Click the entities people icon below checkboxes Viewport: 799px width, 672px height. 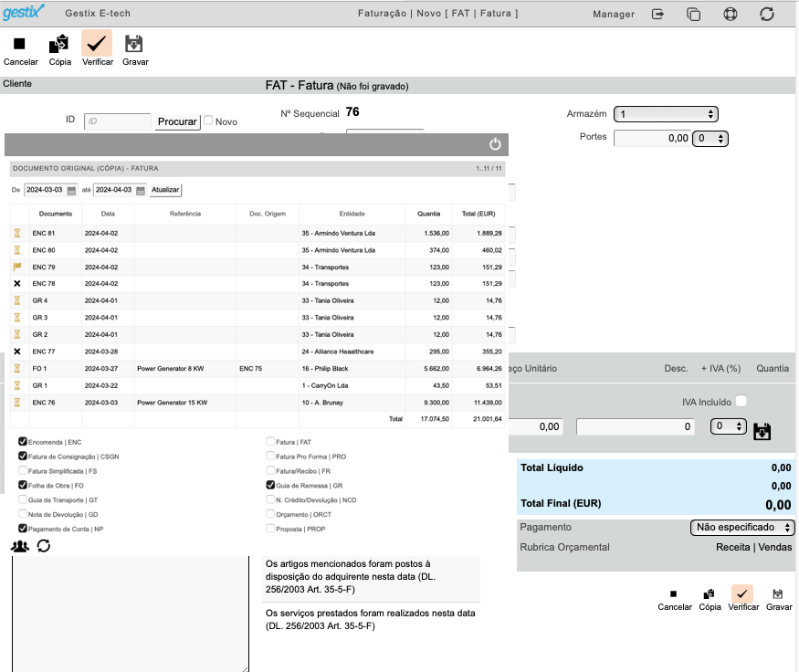click(20, 546)
